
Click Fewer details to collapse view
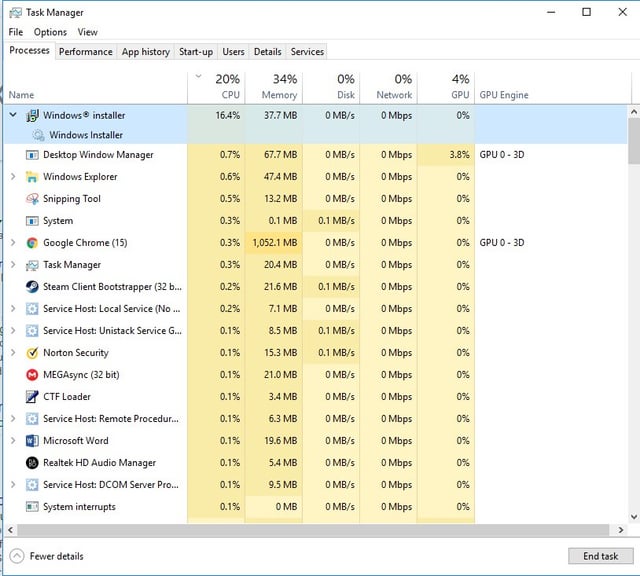46,556
